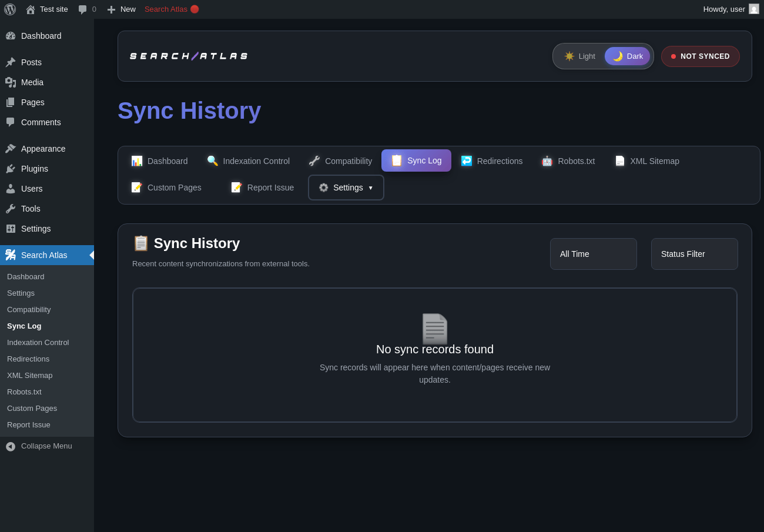Open Custom Pages in sidebar submenu

(32, 408)
